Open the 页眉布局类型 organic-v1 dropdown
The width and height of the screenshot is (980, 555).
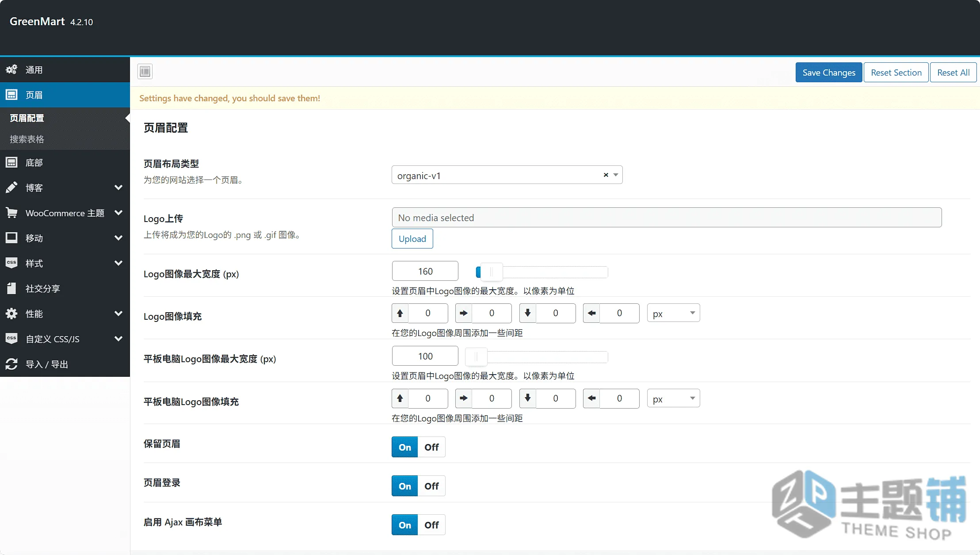507,175
